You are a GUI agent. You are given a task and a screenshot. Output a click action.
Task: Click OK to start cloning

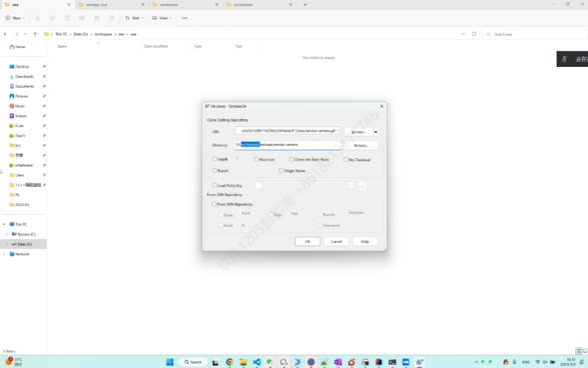click(x=307, y=241)
